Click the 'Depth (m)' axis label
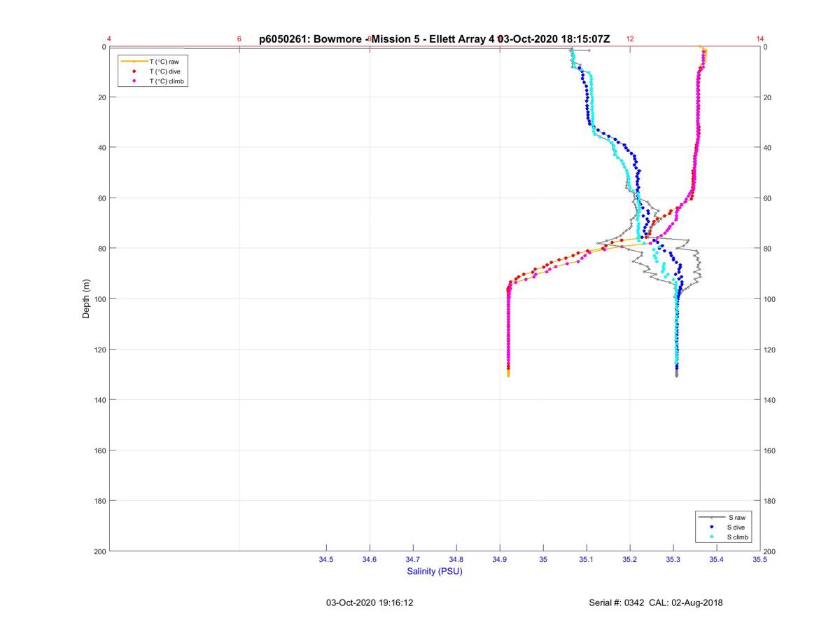 (86, 299)
